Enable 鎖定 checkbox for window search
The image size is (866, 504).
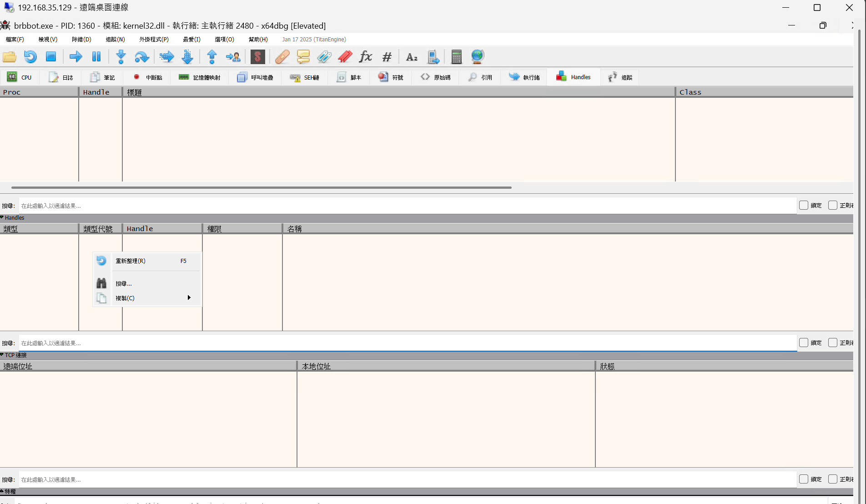[x=804, y=206]
